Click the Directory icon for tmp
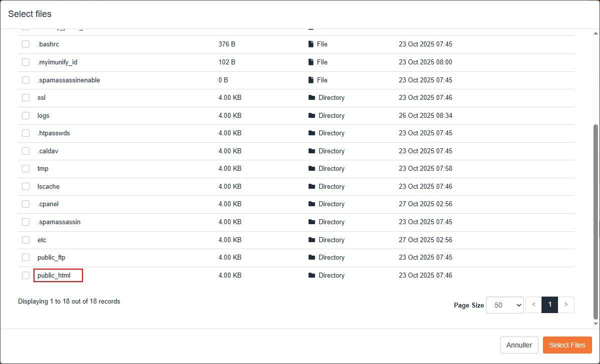Screen dimensions: 600x364 pyautogui.click(x=311, y=168)
